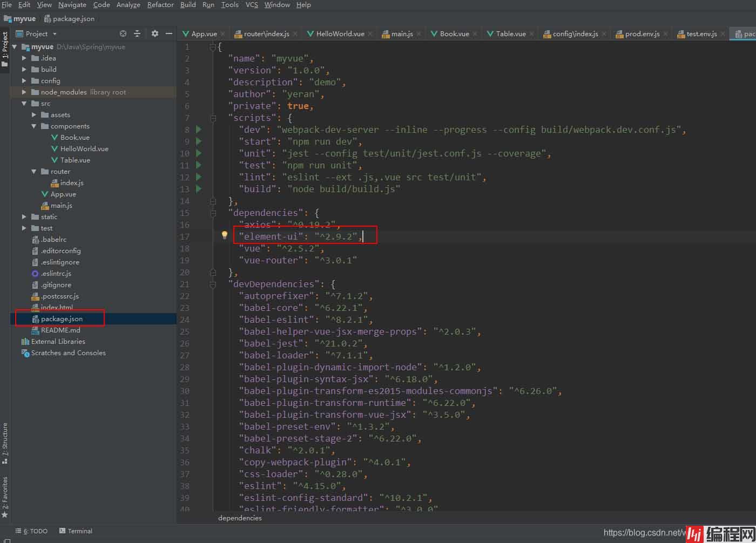Expand the static folder
756x543 pixels.
tap(24, 216)
